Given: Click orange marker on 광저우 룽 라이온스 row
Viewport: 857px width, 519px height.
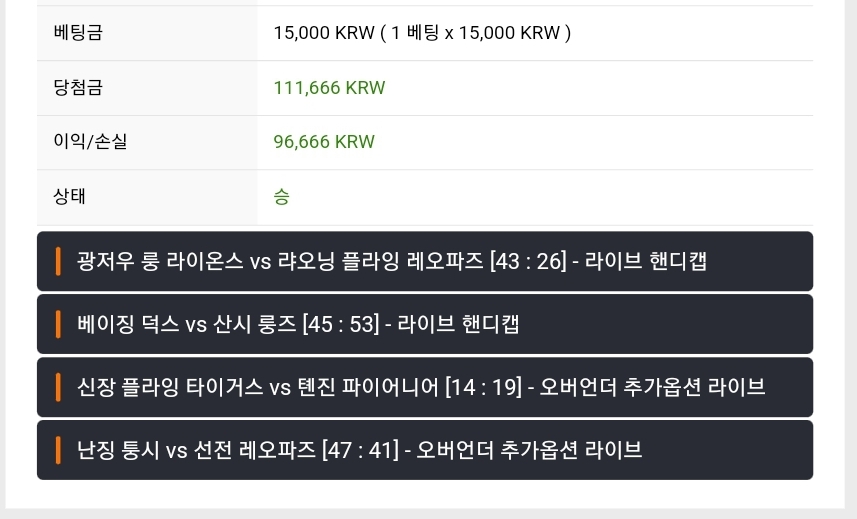Looking at the screenshot, I should 58,261.
